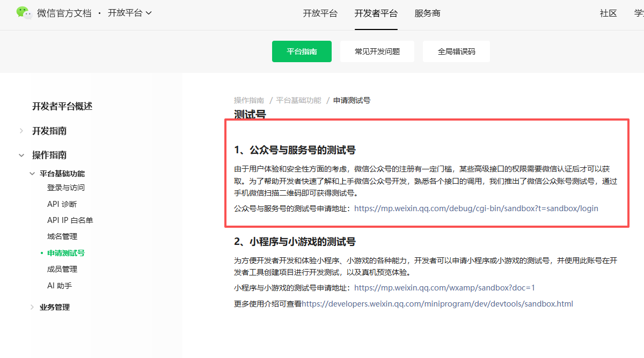Open the 常见开发问题 button
This screenshot has height=358, width=644.
(377, 51)
